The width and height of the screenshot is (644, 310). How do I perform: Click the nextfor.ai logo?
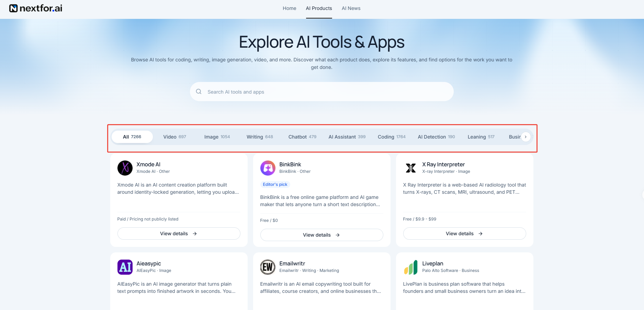(x=36, y=8)
